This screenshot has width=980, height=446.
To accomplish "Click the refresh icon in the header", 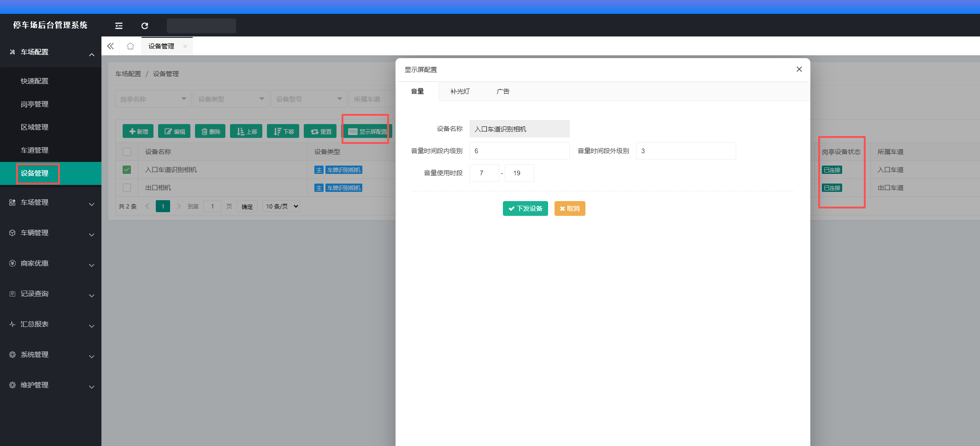I will [x=145, y=26].
